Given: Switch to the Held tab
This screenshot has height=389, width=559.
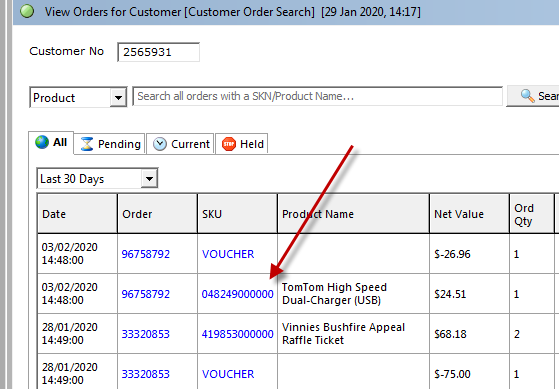Looking at the screenshot, I should (x=242, y=144).
